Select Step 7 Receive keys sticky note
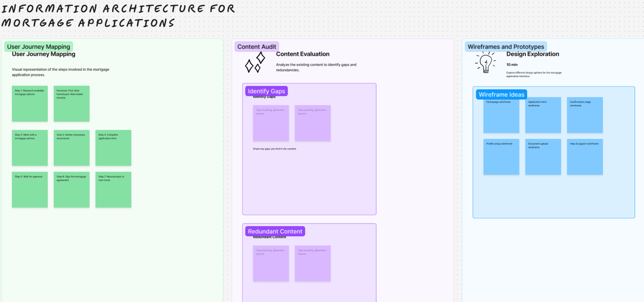This screenshot has height=302, width=644. (113, 190)
